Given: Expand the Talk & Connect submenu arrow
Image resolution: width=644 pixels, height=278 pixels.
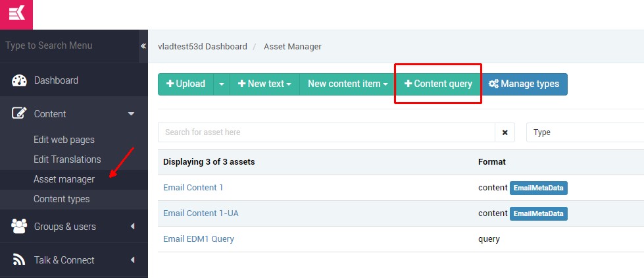Looking at the screenshot, I should coord(132,260).
